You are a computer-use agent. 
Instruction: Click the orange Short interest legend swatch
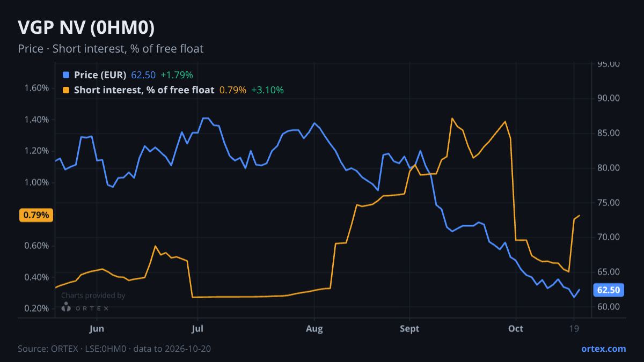point(66,90)
